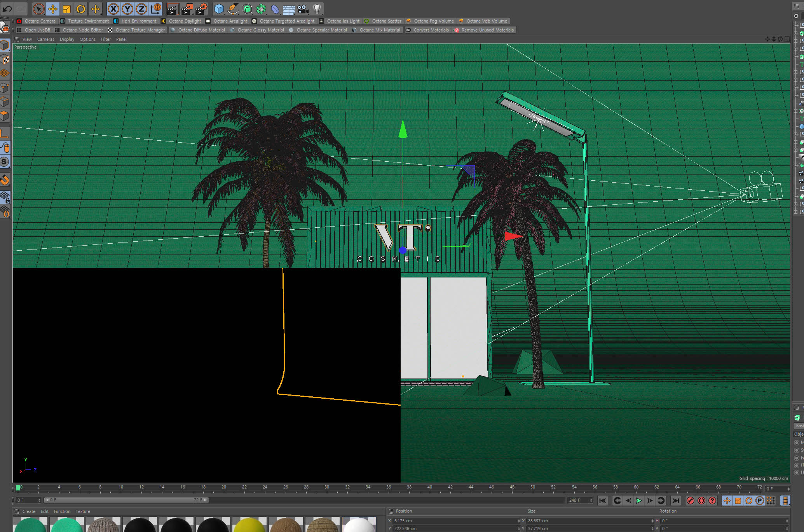Click the Subdivision Surface generator icon
Viewport: 804px width, 532px height.
(247, 9)
